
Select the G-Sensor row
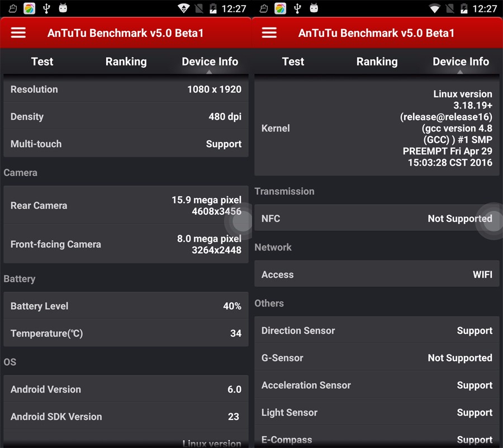pyautogui.click(x=377, y=358)
